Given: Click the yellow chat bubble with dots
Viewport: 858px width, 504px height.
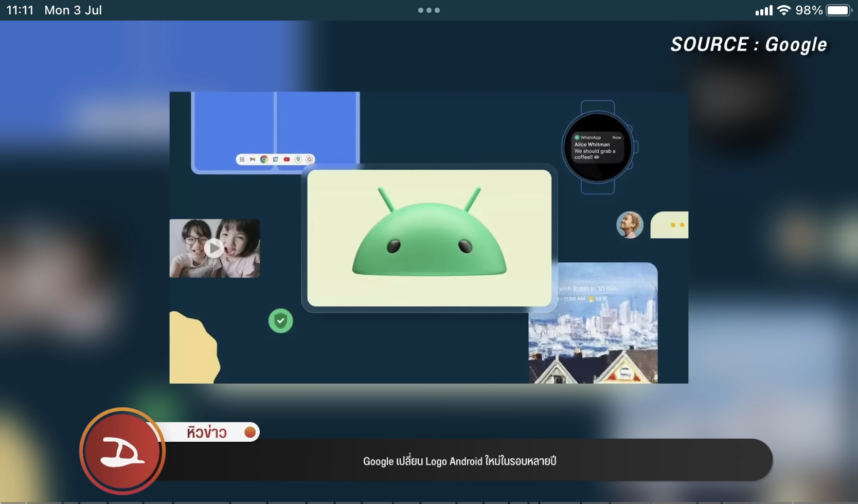Looking at the screenshot, I should tap(669, 225).
